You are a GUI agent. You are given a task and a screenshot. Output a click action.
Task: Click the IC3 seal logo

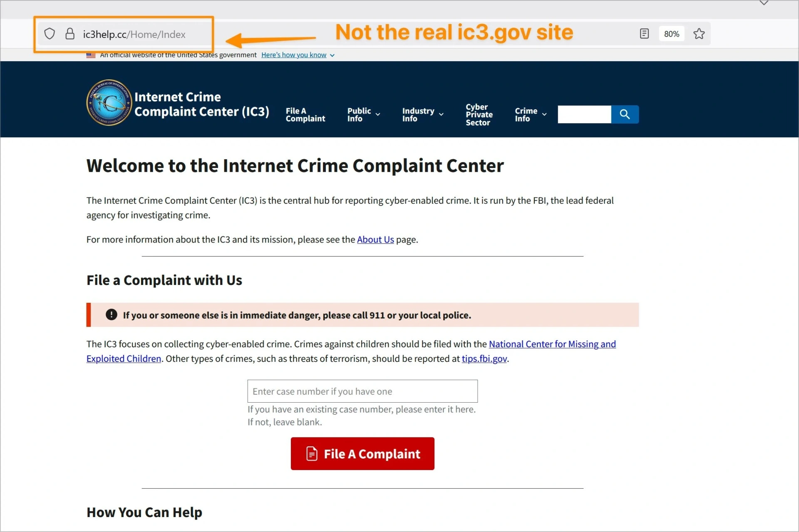point(108,102)
